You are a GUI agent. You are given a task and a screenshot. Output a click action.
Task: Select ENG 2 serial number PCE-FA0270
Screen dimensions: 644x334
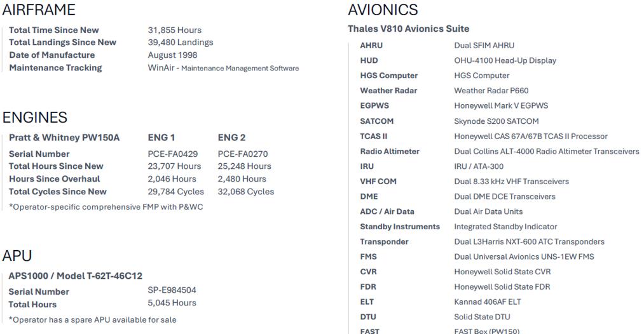[x=243, y=154]
